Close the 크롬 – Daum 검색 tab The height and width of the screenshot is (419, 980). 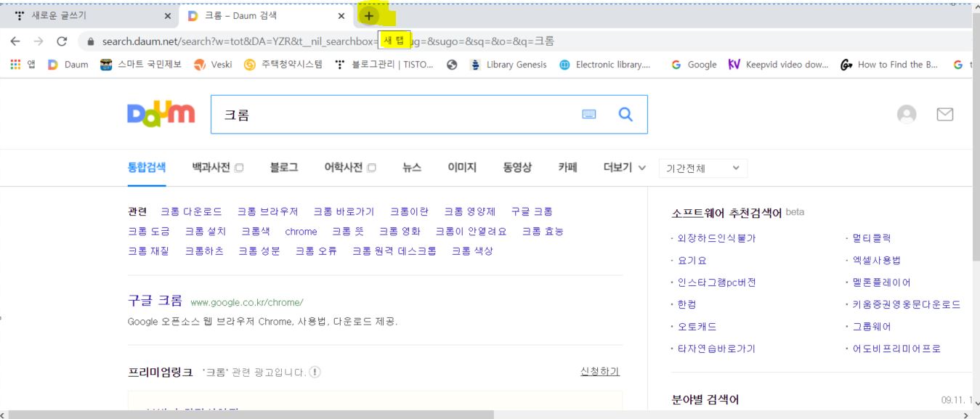pos(341,16)
